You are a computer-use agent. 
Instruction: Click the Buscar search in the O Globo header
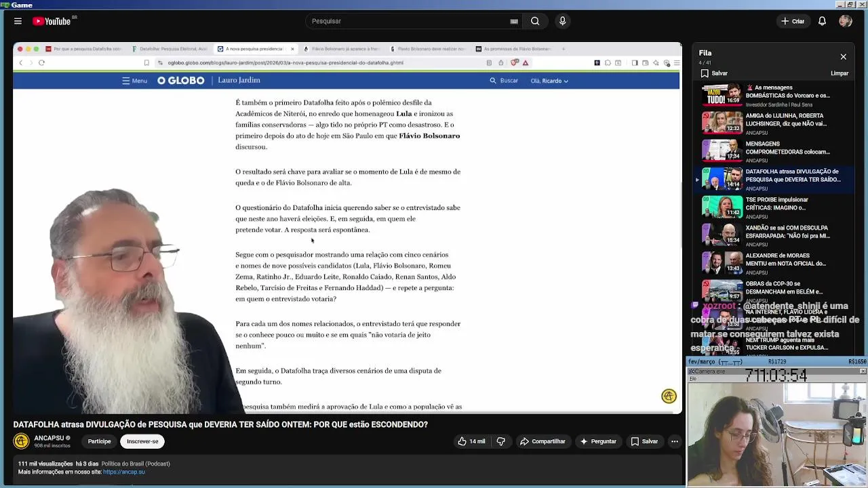click(504, 81)
